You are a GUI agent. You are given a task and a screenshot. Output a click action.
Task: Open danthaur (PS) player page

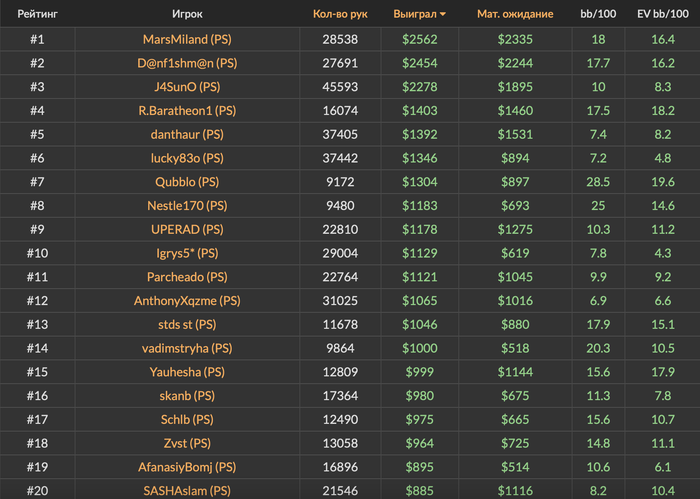point(187,134)
